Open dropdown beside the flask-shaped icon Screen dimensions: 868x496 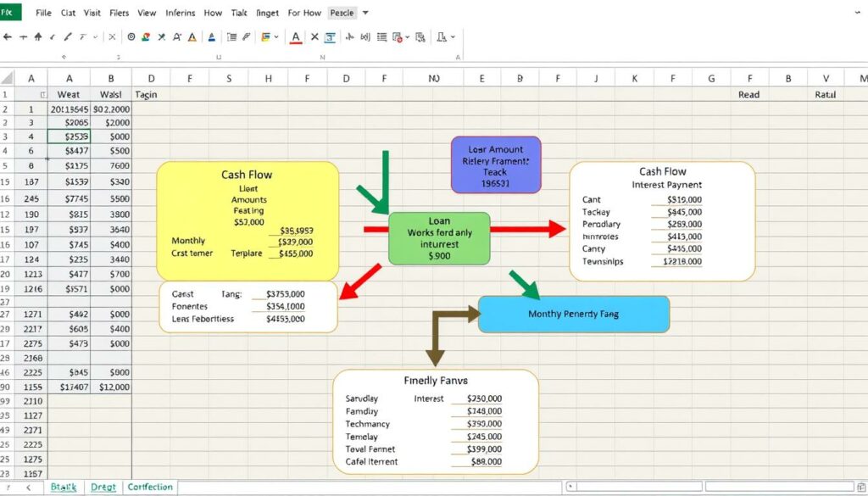tap(453, 37)
